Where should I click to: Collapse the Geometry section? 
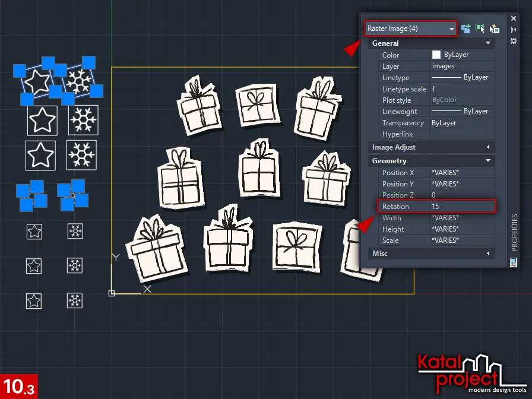[488, 161]
